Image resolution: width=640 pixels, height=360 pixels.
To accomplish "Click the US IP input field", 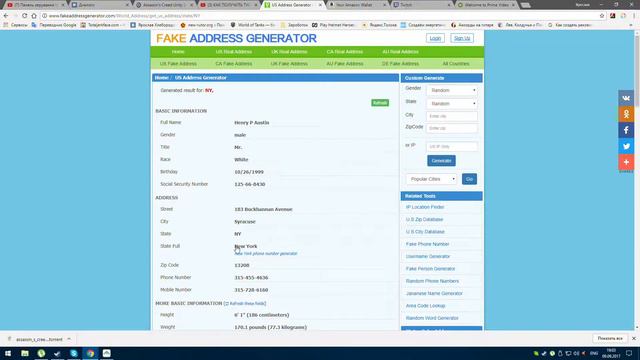I will 452,146.
